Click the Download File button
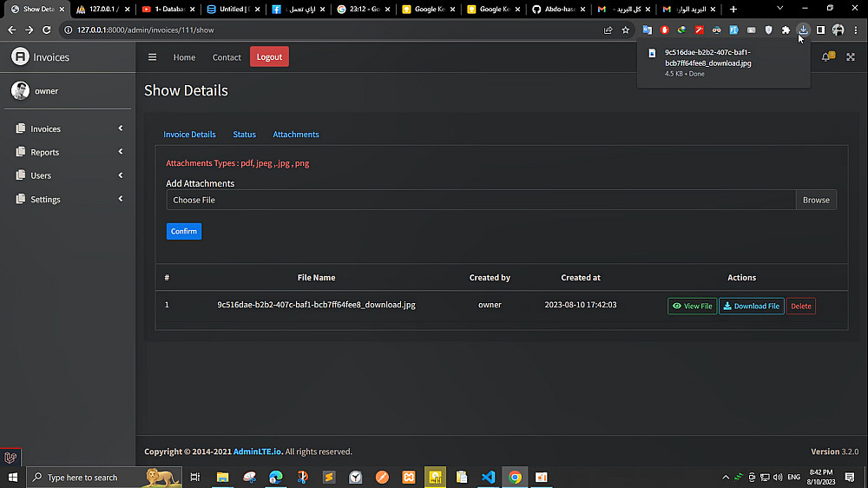The height and width of the screenshot is (488, 868). point(751,306)
